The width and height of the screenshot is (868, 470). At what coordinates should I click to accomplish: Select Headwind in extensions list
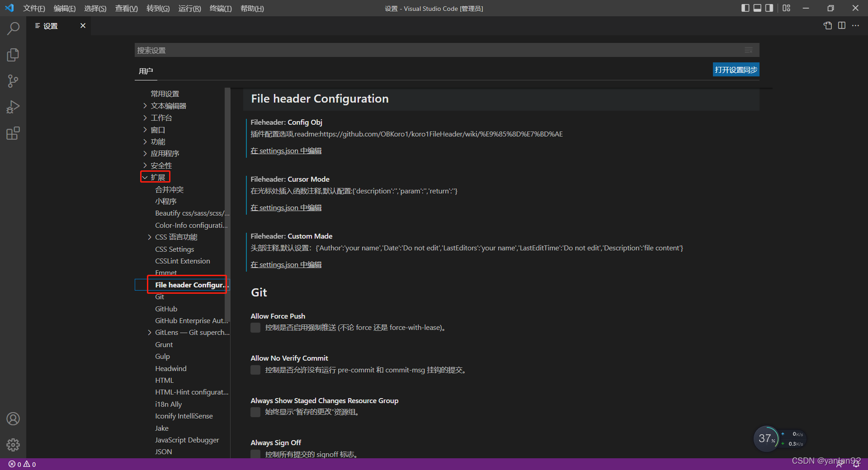coord(171,369)
